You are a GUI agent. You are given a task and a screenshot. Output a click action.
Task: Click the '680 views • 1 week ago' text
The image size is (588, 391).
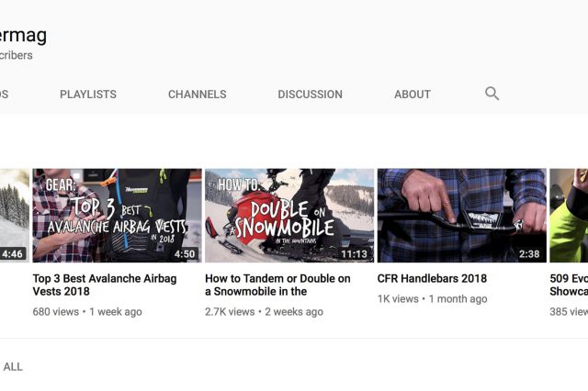[x=87, y=311]
